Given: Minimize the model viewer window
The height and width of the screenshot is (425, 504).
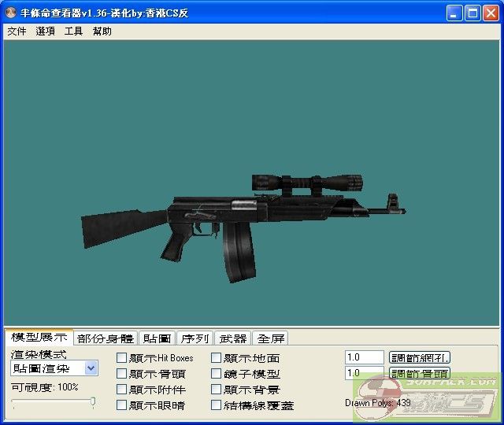Looking at the screenshot, I should 454,13.
